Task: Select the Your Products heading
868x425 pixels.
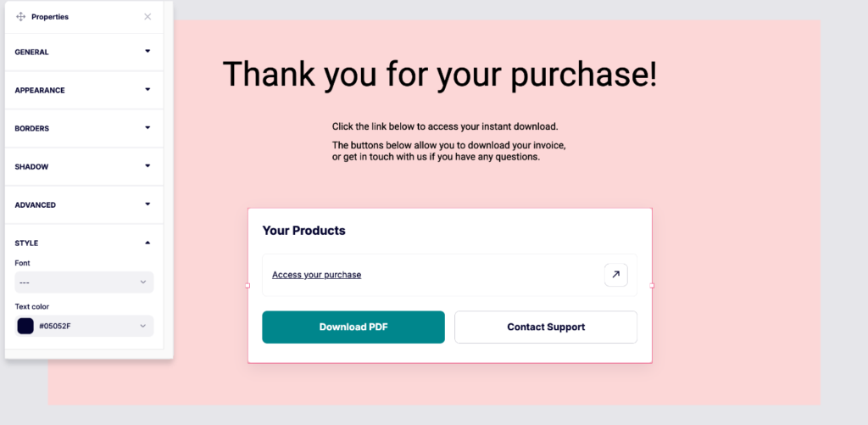Action: point(304,231)
